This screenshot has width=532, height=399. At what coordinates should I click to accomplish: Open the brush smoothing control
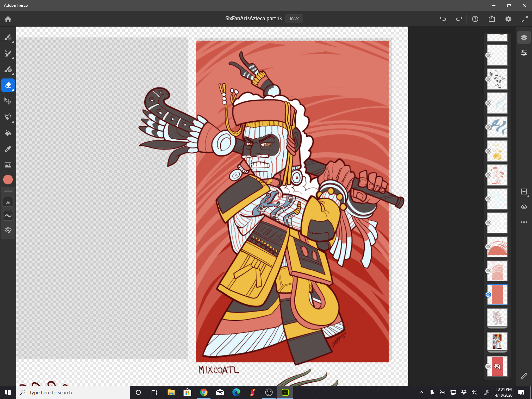(x=8, y=216)
